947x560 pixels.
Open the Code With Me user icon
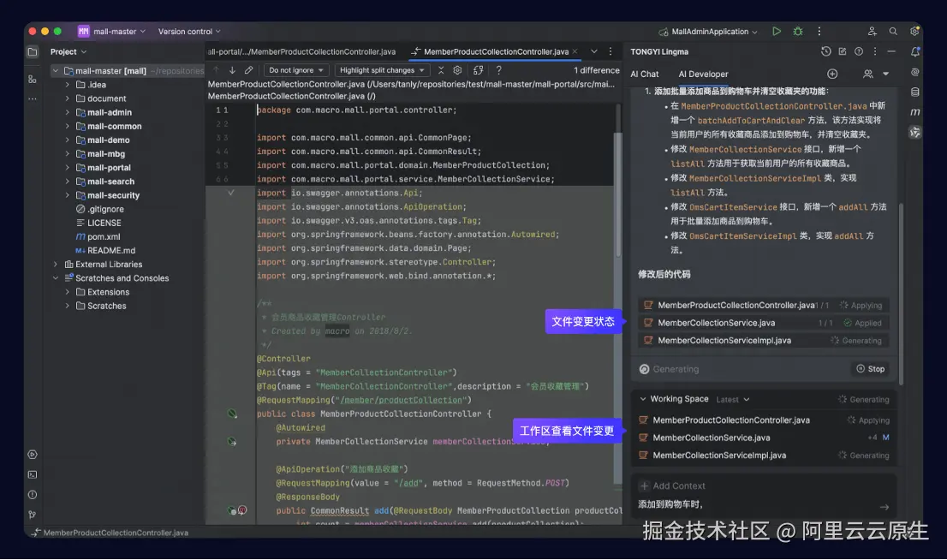pos(873,32)
